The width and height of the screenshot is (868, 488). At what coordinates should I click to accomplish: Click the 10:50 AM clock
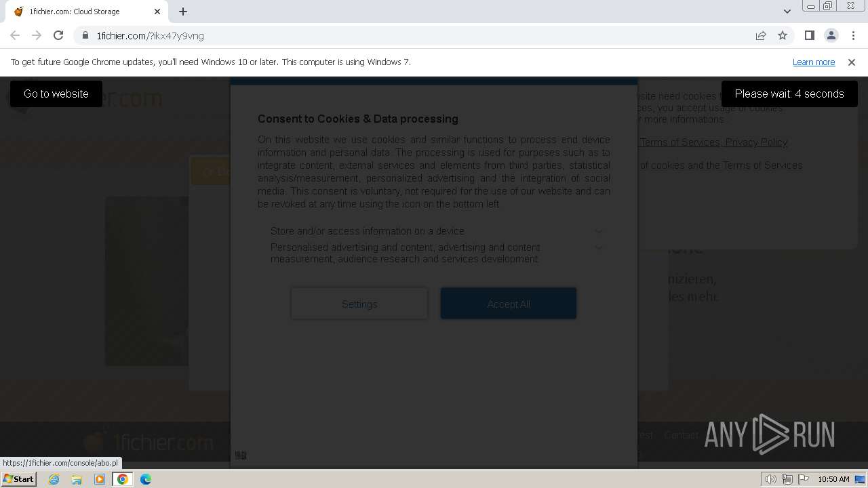point(833,479)
